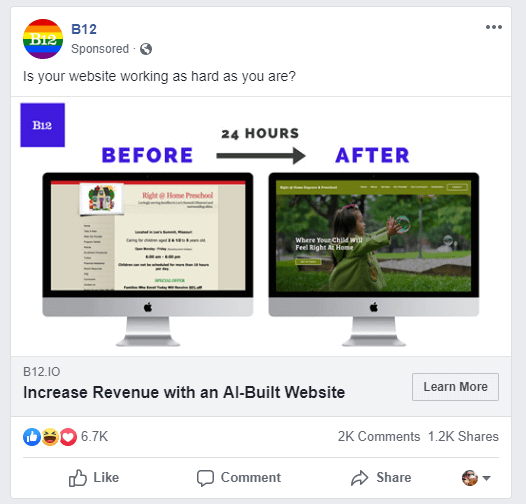
Task: Click the blue thumbs-up reaction icon
Action: tap(32, 437)
